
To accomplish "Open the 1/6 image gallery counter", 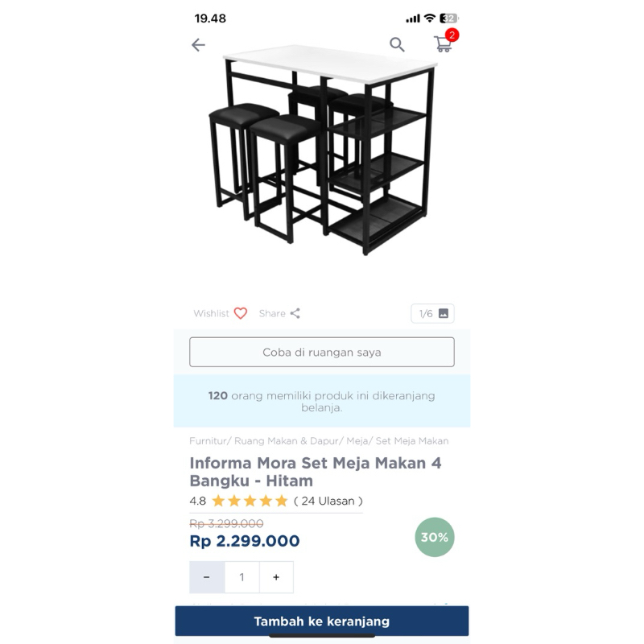I will click(432, 313).
